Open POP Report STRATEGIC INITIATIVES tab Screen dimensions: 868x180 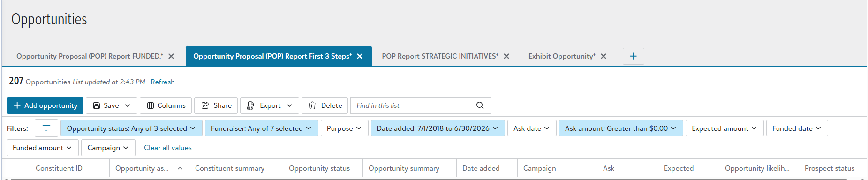440,56
